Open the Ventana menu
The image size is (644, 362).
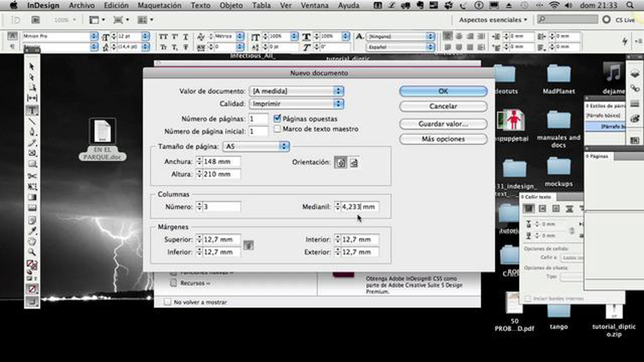coord(314,5)
